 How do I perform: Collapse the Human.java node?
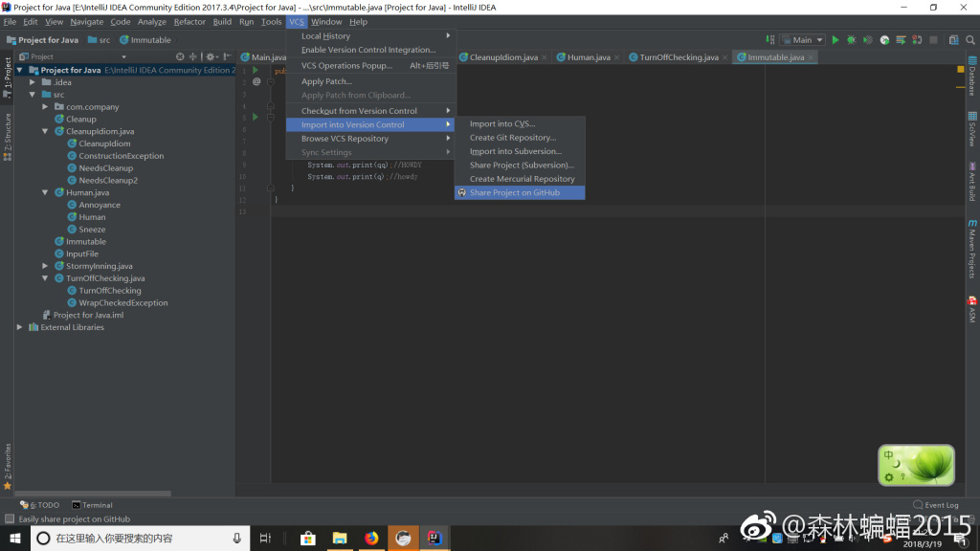pyautogui.click(x=45, y=192)
